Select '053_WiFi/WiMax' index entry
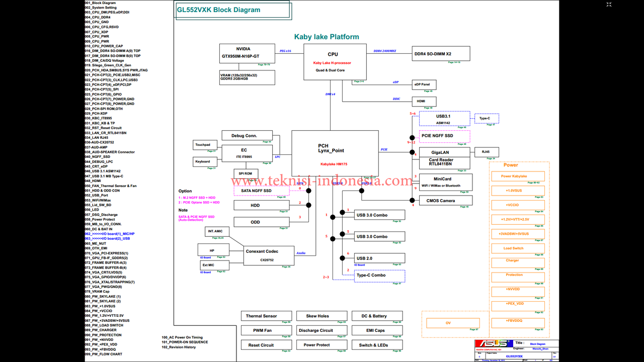The width and height of the screenshot is (644, 362). (98, 200)
